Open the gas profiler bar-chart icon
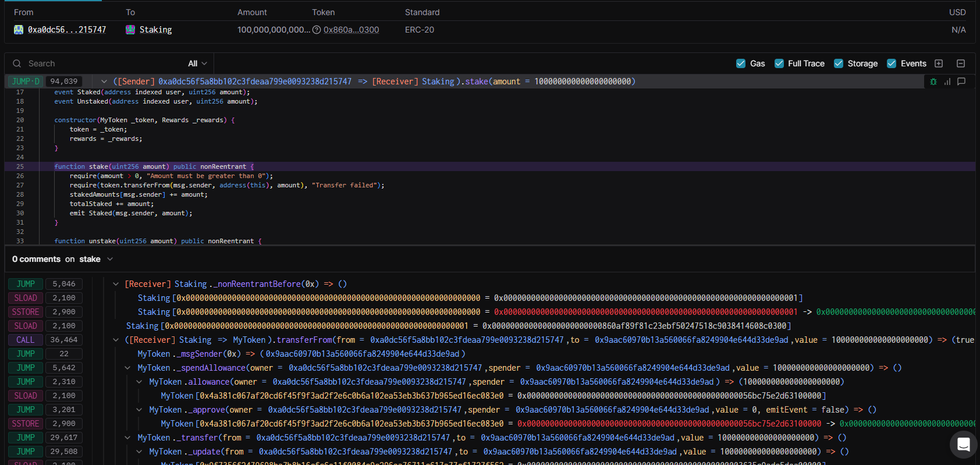980x465 pixels. 947,81
